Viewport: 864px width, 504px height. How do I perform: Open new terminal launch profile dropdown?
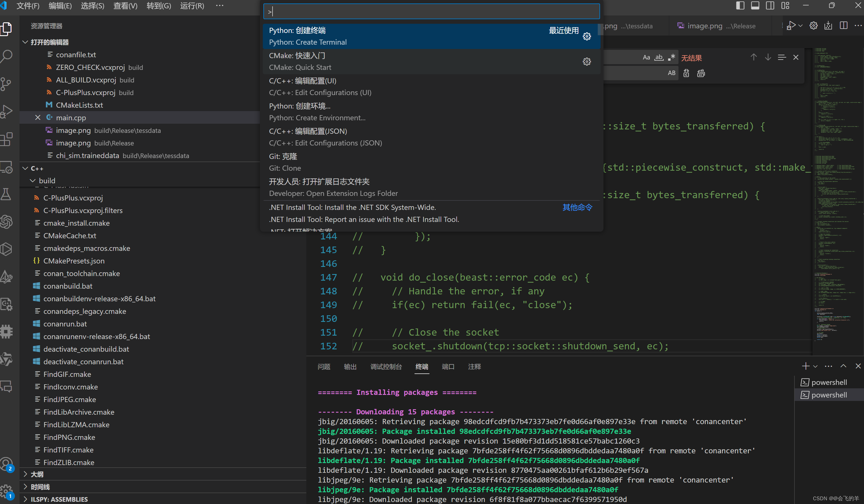816,367
